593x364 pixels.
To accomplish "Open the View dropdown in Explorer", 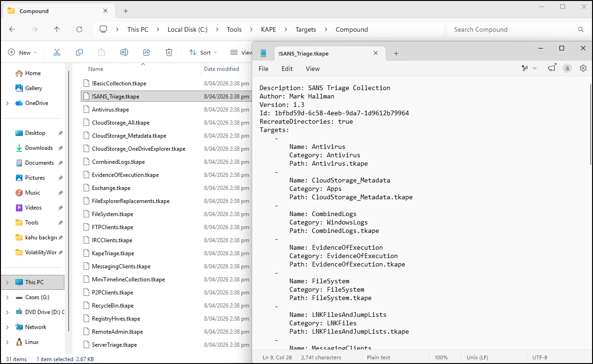I will [241, 53].
